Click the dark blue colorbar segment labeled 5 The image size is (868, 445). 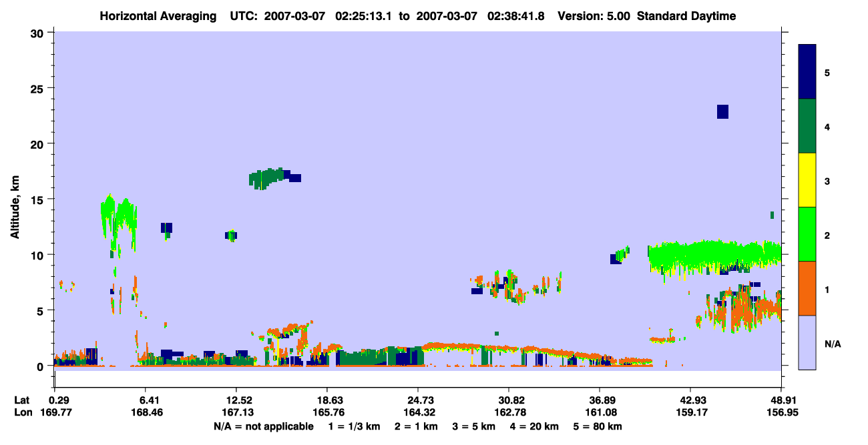[x=807, y=72]
